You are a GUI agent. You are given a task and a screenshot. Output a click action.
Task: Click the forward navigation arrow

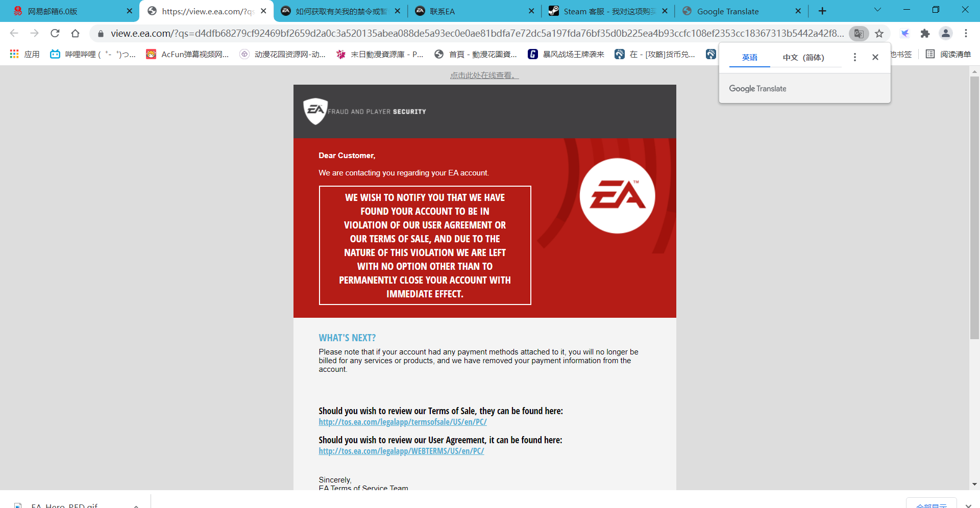pyautogui.click(x=34, y=33)
